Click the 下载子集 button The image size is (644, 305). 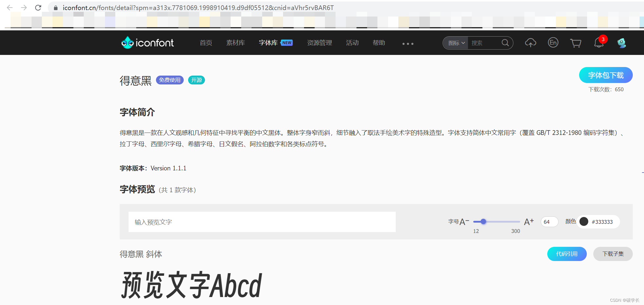tap(613, 254)
